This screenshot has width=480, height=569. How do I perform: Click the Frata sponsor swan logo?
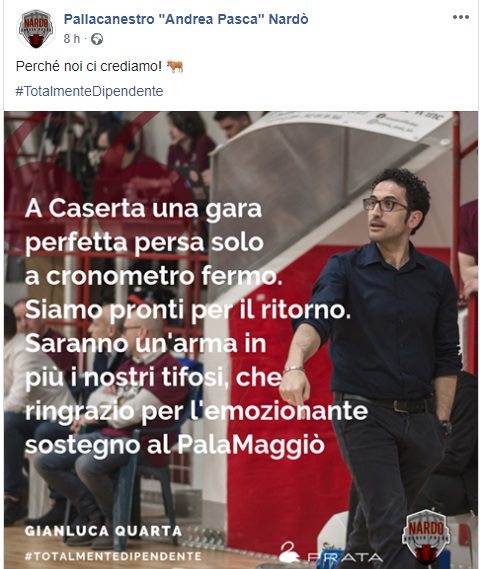pos(288,552)
